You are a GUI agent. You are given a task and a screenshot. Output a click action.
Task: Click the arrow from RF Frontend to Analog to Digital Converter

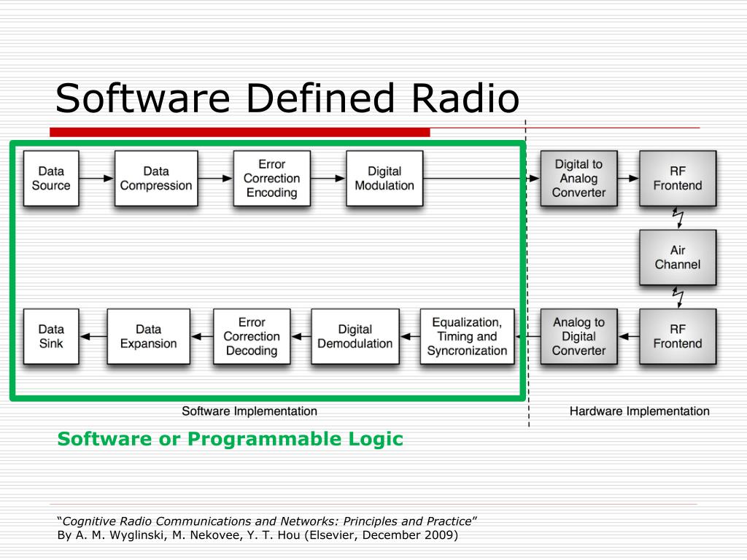[629, 337]
